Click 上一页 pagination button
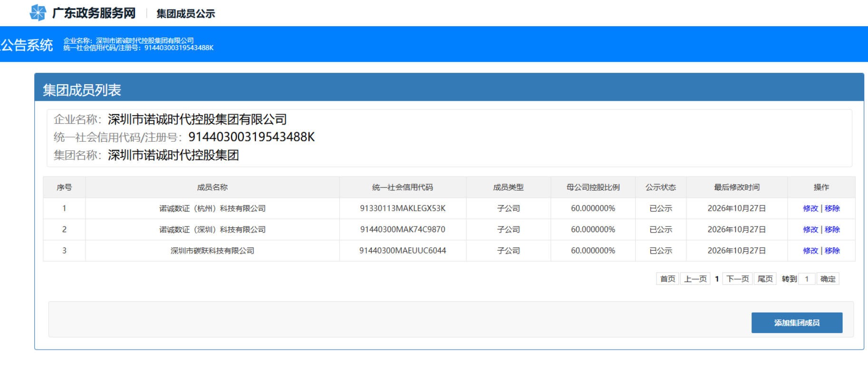868x372 pixels. [x=695, y=279]
